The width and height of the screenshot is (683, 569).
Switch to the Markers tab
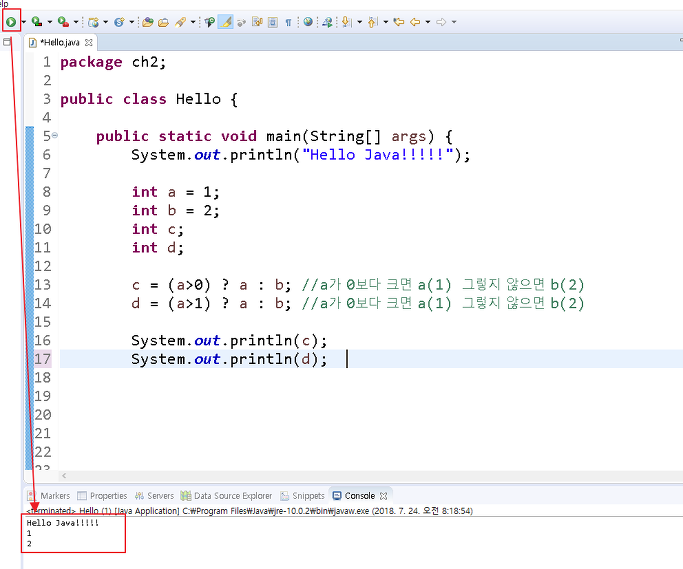pyautogui.click(x=48, y=496)
